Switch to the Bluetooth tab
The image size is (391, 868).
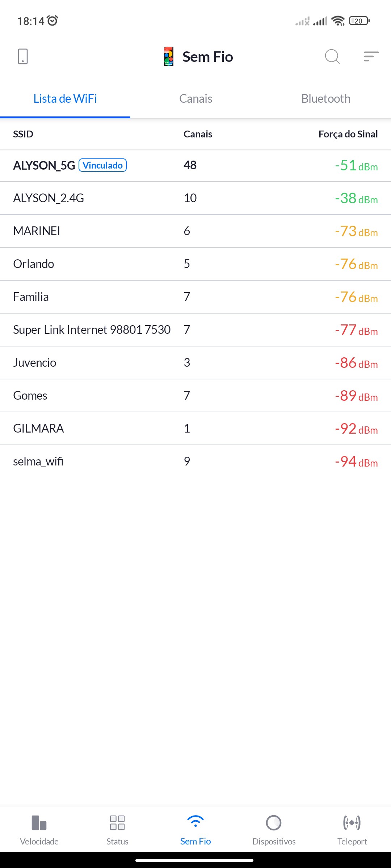tap(326, 99)
